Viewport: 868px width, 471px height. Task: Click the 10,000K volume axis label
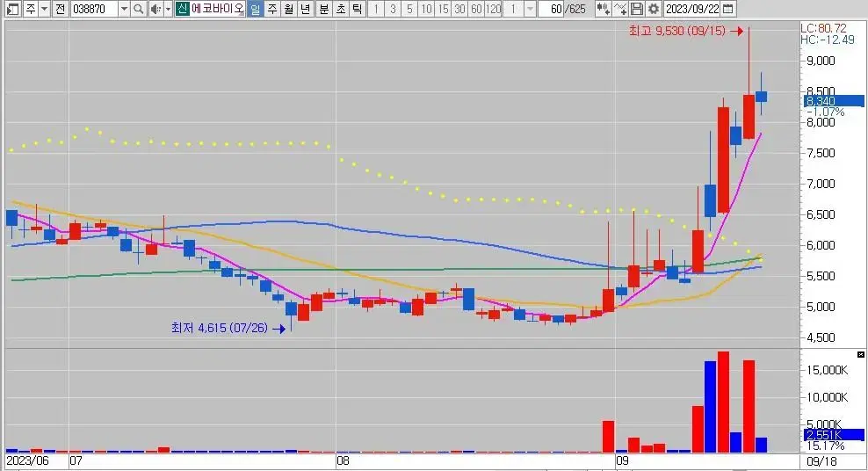pyautogui.click(x=827, y=397)
